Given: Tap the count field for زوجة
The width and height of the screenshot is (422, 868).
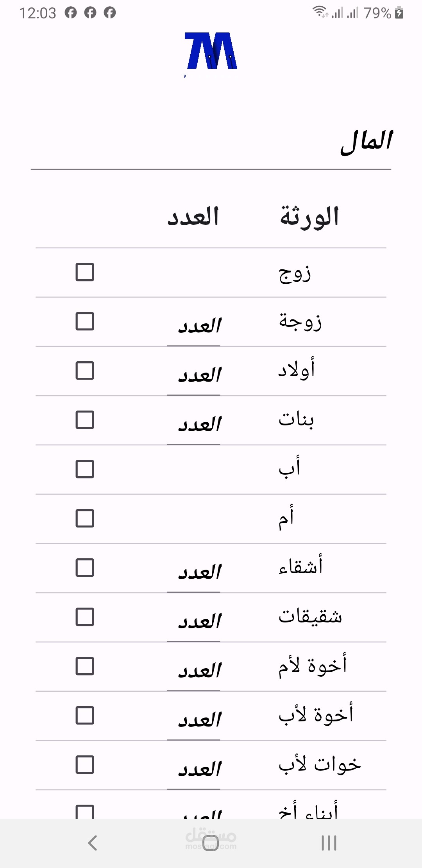Looking at the screenshot, I should (194, 327).
